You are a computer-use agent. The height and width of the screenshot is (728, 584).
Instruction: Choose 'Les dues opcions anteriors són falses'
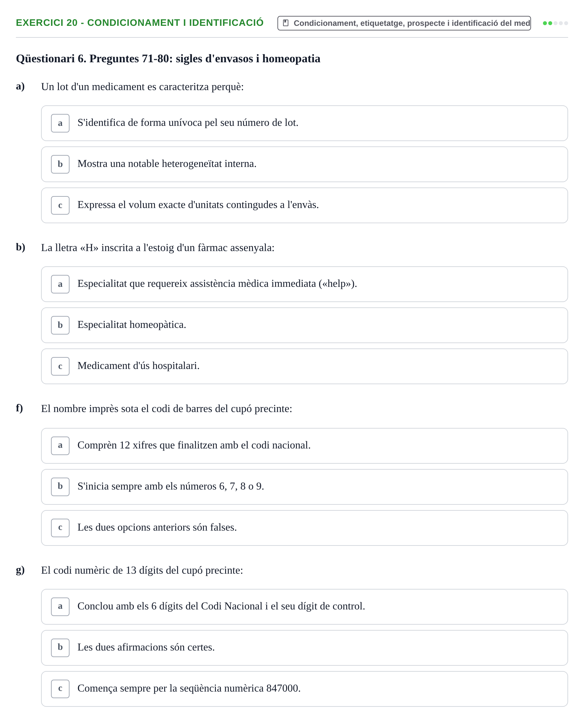pos(304,528)
